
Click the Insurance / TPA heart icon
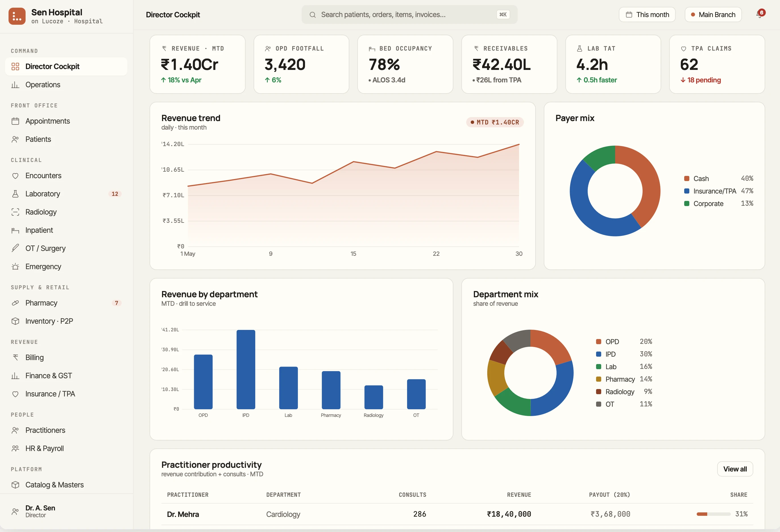(15, 394)
